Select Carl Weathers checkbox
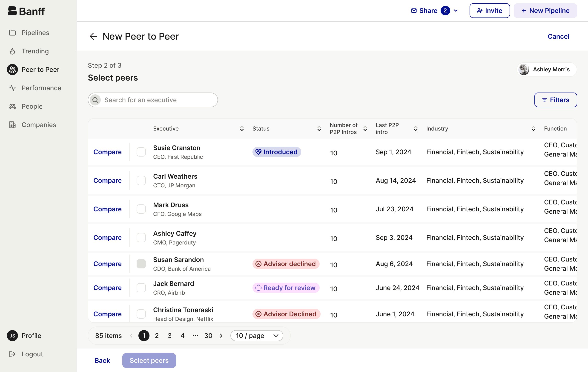Screen dimensions: 588x372 click(141, 181)
